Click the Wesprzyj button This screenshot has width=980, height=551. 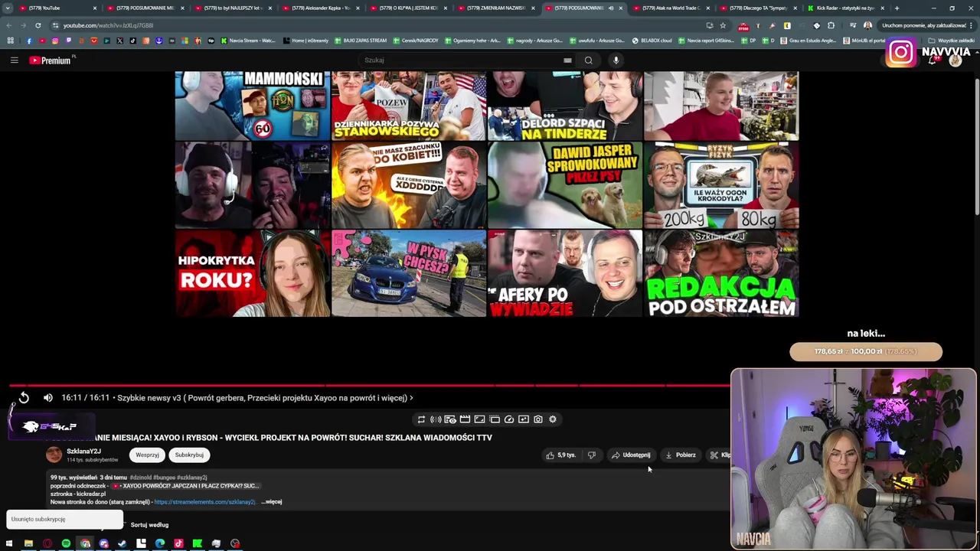click(x=147, y=455)
